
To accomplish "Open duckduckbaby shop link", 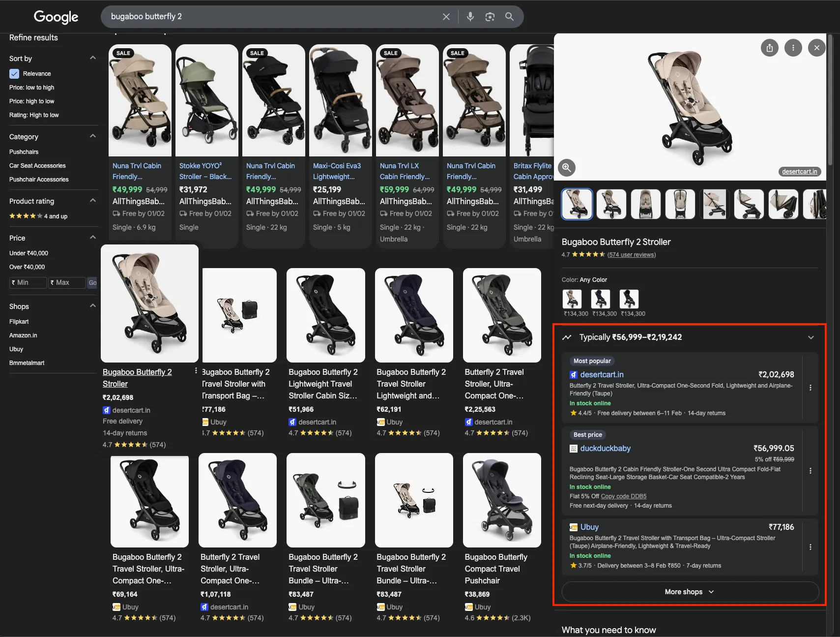I will pyautogui.click(x=605, y=449).
